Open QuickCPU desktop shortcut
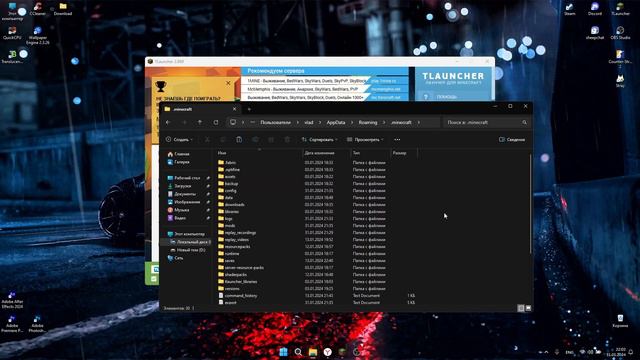Viewport: 640px width, 360px height. pyautogui.click(x=12, y=33)
